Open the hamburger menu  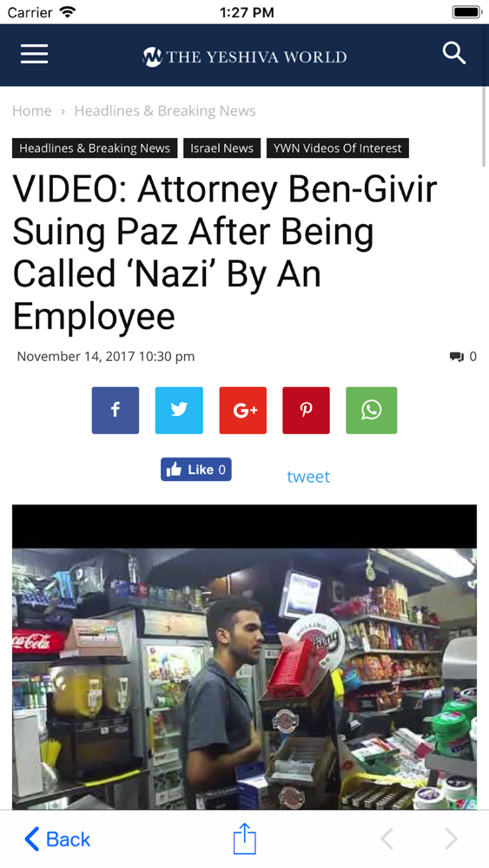click(35, 55)
